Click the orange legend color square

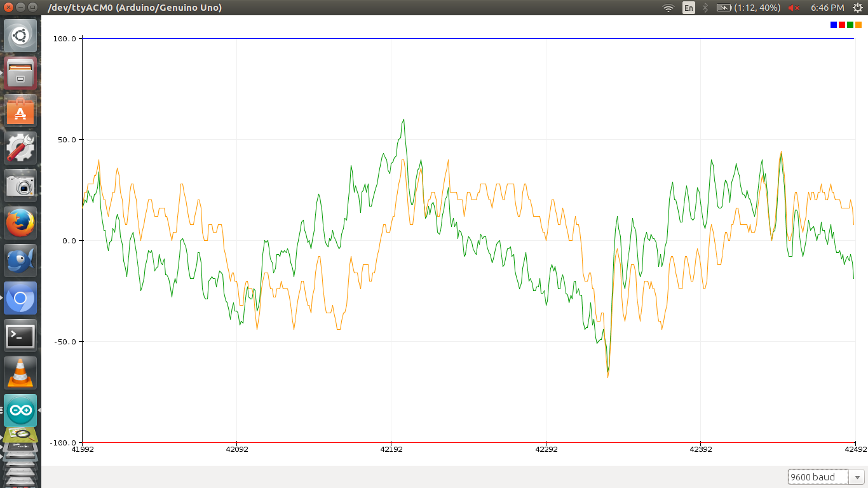(858, 25)
